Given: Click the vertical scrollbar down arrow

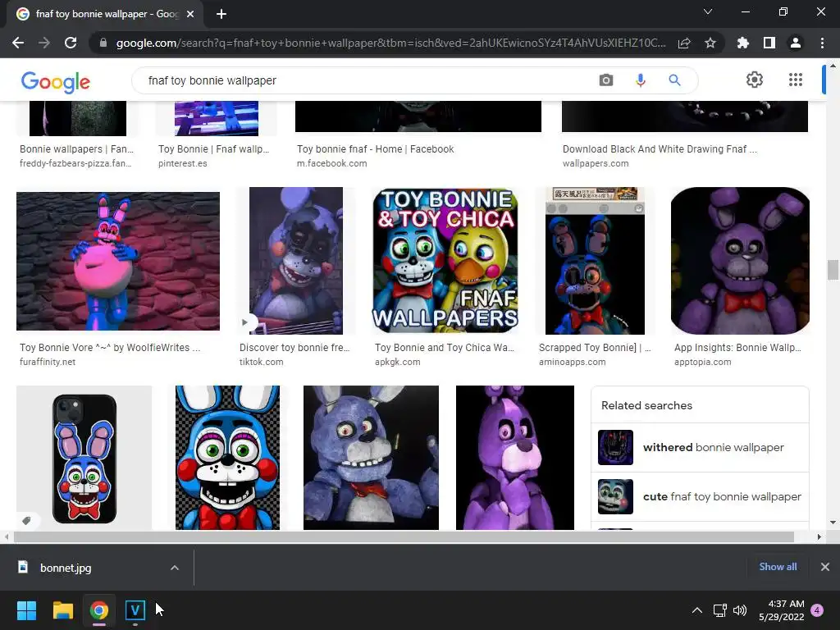Looking at the screenshot, I should (833, 523).
